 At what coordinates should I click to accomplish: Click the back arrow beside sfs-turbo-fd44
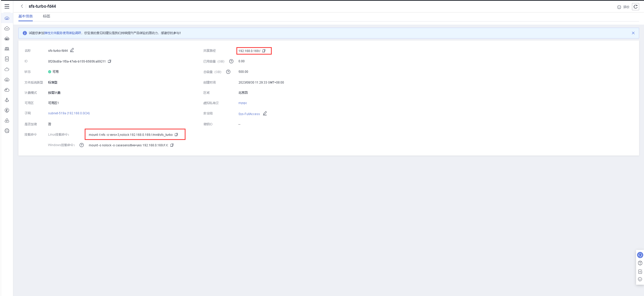(22, 6)
